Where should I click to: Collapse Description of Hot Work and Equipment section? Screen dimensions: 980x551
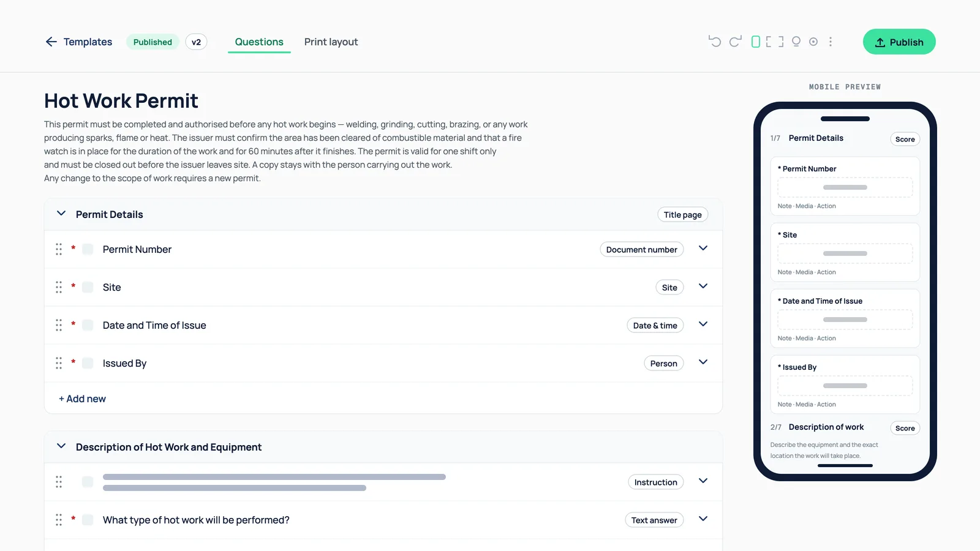[x=61, y=446]
